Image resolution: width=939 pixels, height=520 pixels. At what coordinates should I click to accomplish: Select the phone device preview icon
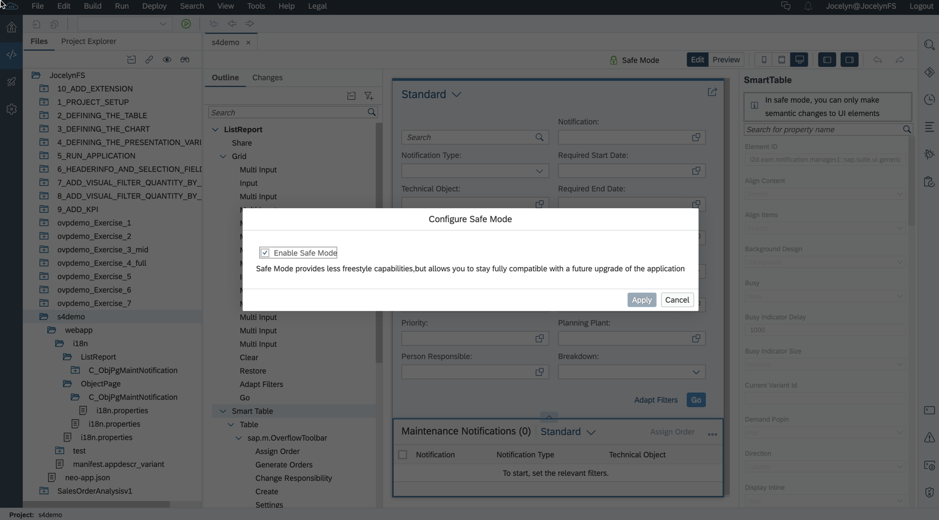pyautogui.click(x=764, y=60)
